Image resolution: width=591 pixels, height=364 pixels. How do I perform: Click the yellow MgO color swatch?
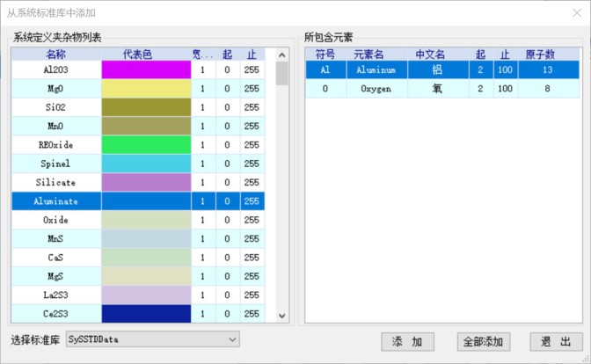146,89
